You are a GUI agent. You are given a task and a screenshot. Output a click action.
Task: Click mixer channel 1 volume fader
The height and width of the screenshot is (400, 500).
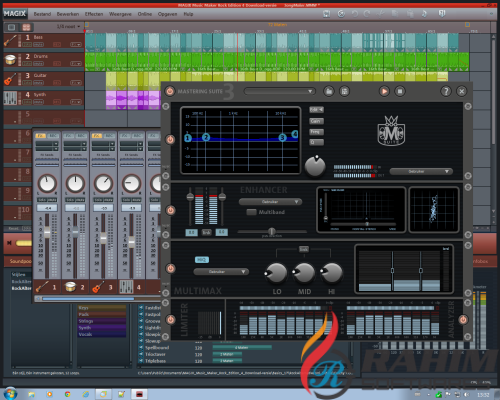point(47,232)
